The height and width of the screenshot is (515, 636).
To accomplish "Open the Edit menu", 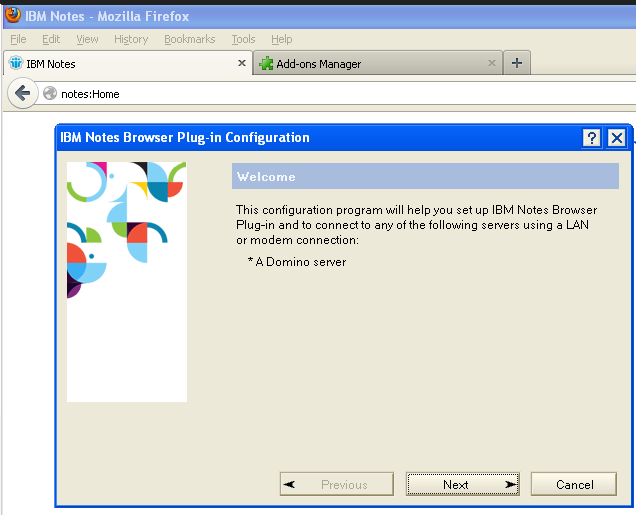I will point(51,39).
